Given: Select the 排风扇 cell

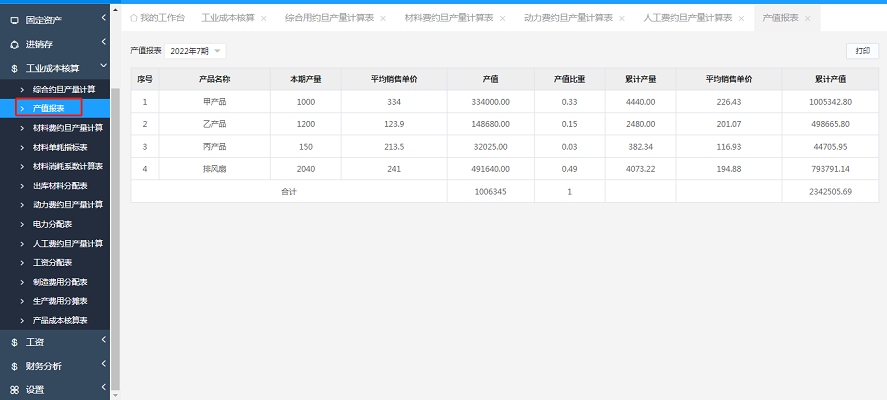Looking at the screenshot, I should click(214, 169).
